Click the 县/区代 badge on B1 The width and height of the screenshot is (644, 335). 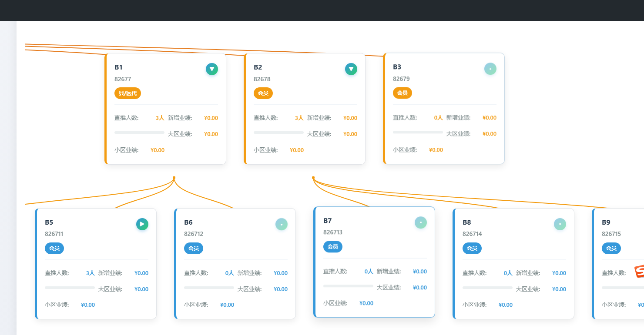[127, 93]
